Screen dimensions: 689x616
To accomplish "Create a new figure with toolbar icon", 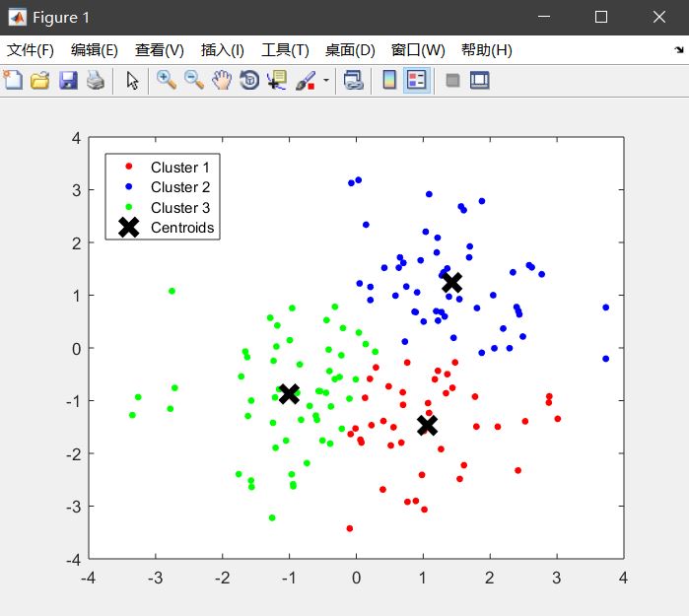I will (x=13, y=81).
